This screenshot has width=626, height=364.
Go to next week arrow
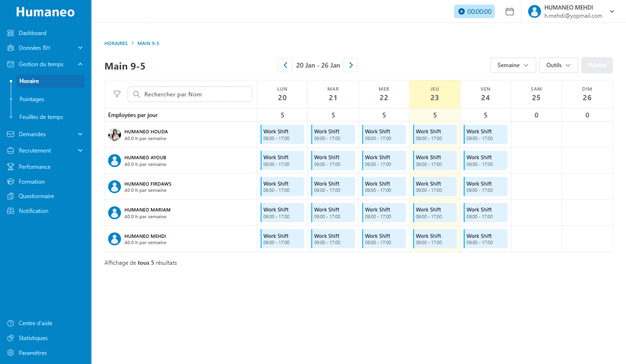pyautogui.click(x=351, y=65)
